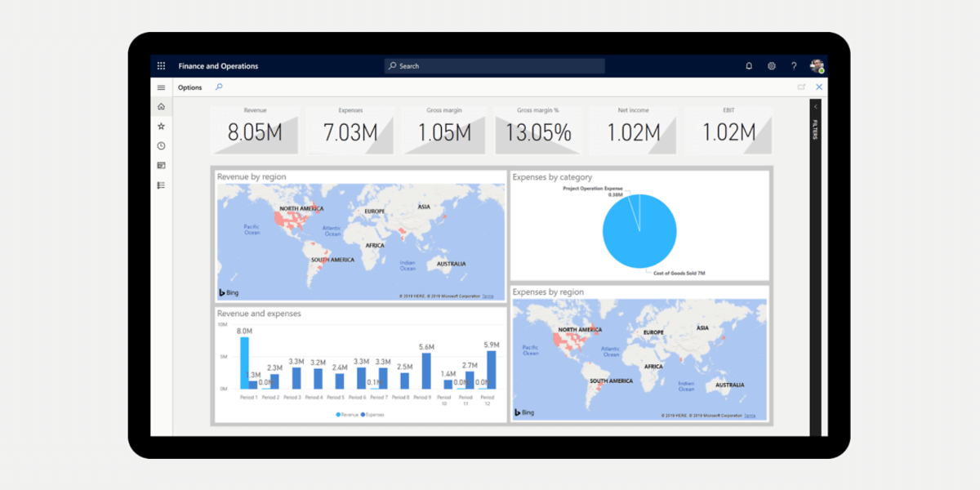Open Modules list icon in sidebar
Image resolution: width=980 pixels, height=490 pixels.
pyautogui.click(x=161, y=185)
